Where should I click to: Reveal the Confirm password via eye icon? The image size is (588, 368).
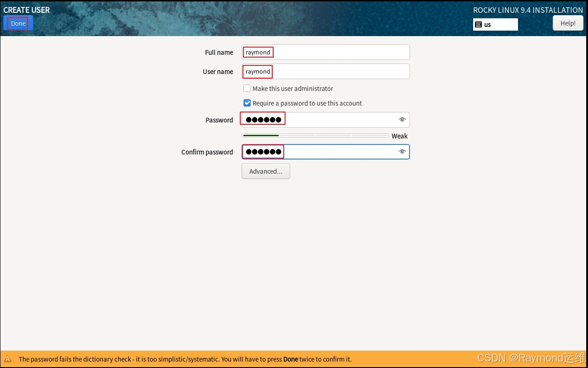[x=402, y=152]
